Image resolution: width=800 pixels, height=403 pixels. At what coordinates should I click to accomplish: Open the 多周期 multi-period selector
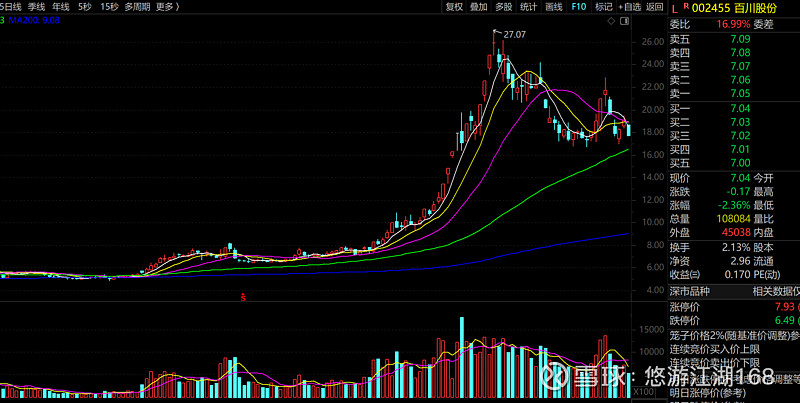click(x=137, y=6)
